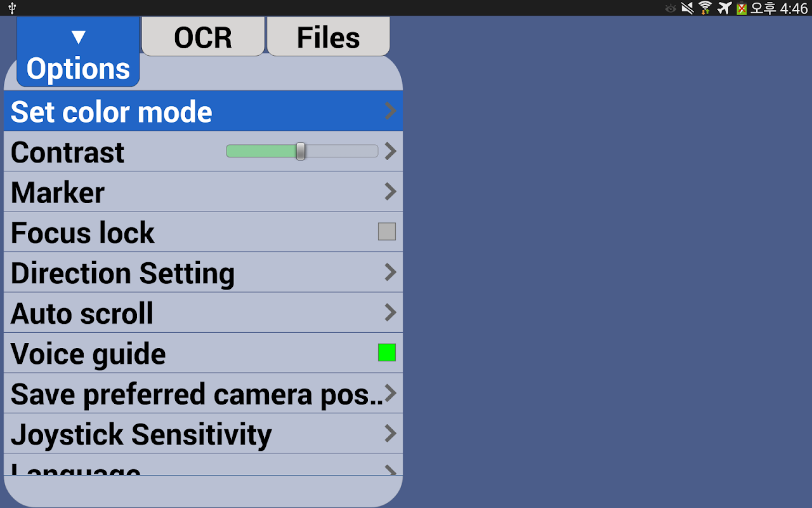Switch to the OCR tab
The width and height of the screenshot is (812, 508).
(203, 36)
